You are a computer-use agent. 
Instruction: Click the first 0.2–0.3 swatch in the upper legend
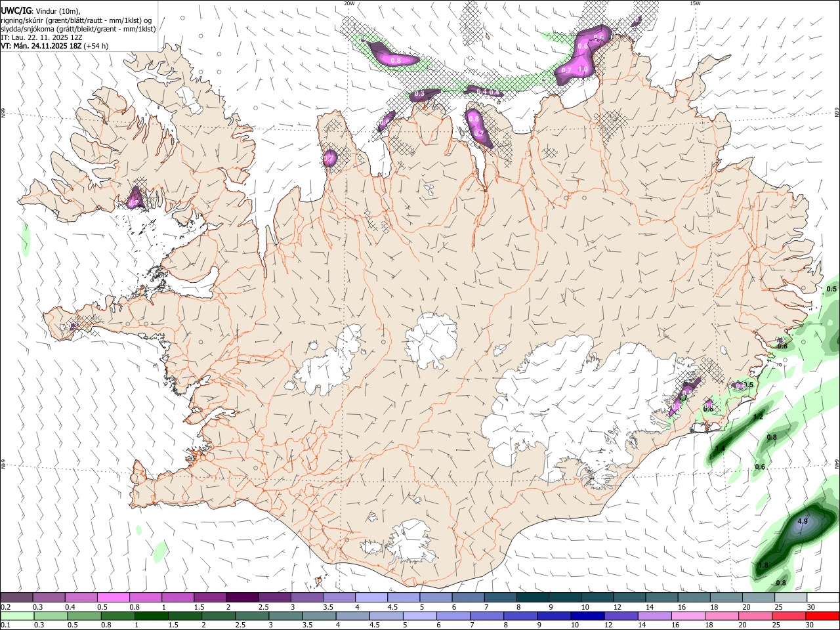16,597
